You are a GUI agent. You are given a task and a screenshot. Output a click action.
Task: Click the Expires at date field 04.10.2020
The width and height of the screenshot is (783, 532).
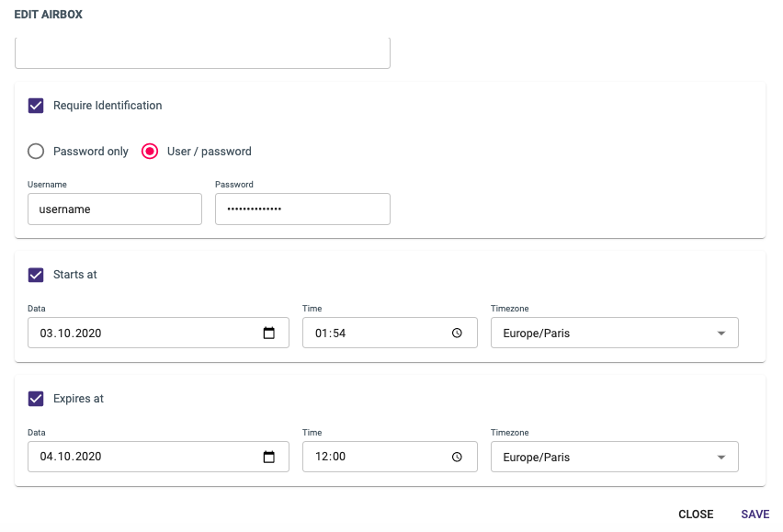[x=158, y=457]
